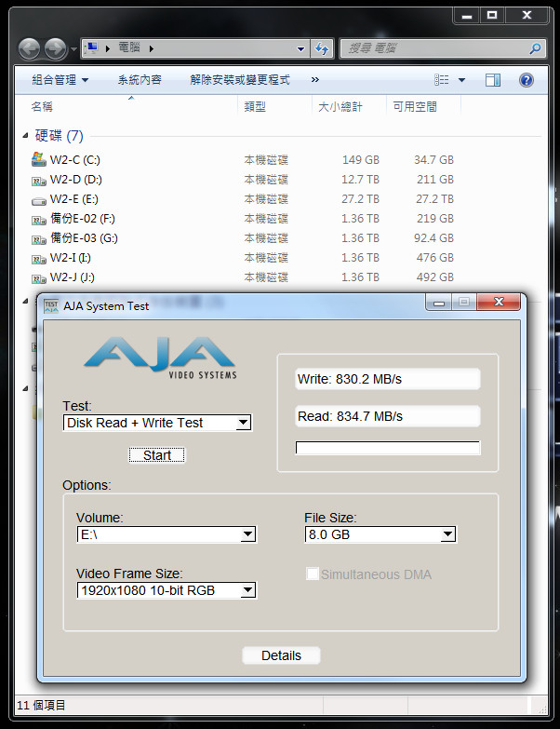560x729 pixels.
Task: Click the AJA System Test title icon
Action: pyautogui.click(x=51, y=306)
